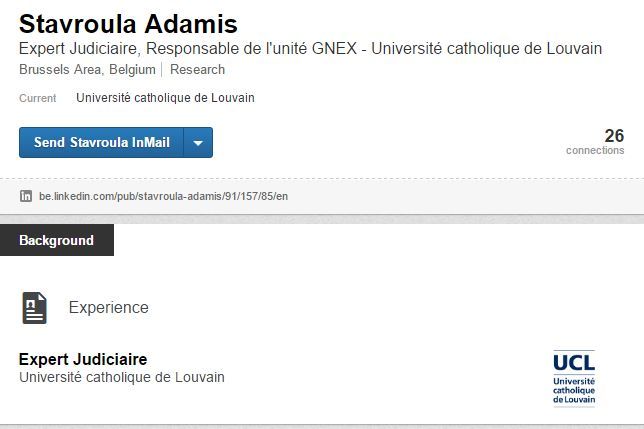644x429 pixels.
Task: Click Send Stavroula InMail button
Action: 101,142
